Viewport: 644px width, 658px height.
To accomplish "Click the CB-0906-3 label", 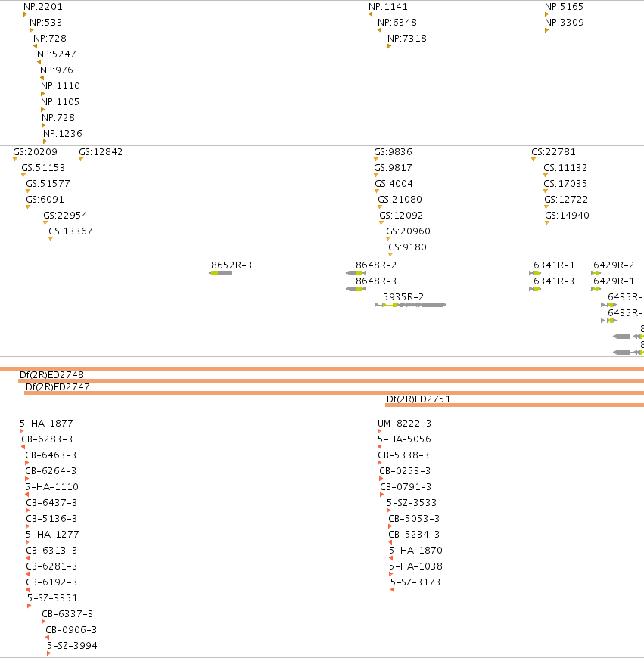I will (71, 630).
